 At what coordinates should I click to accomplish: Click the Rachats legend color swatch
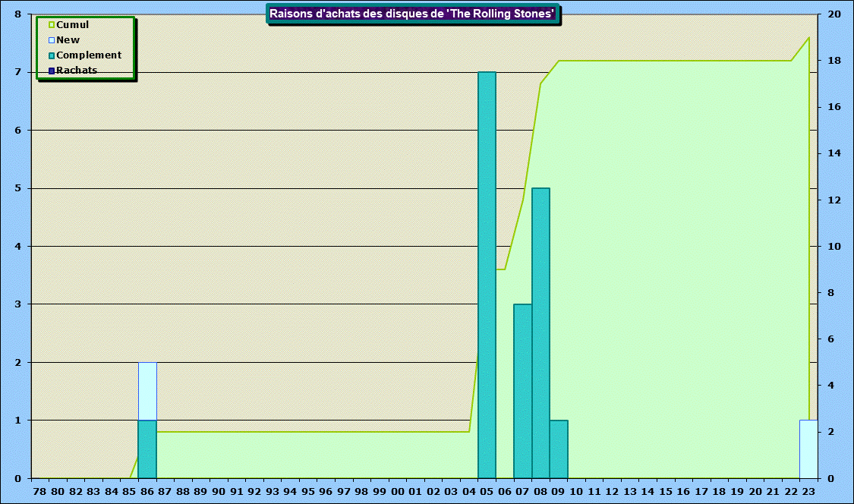52,71
